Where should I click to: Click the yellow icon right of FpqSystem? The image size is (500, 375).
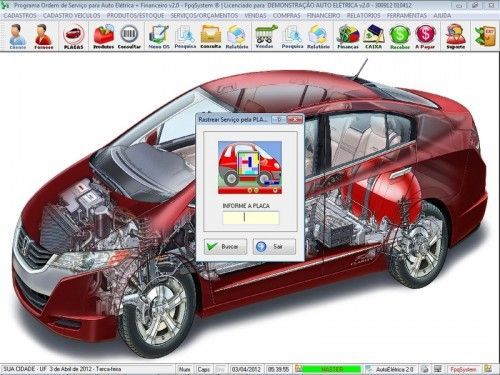[x=488, y=369]
